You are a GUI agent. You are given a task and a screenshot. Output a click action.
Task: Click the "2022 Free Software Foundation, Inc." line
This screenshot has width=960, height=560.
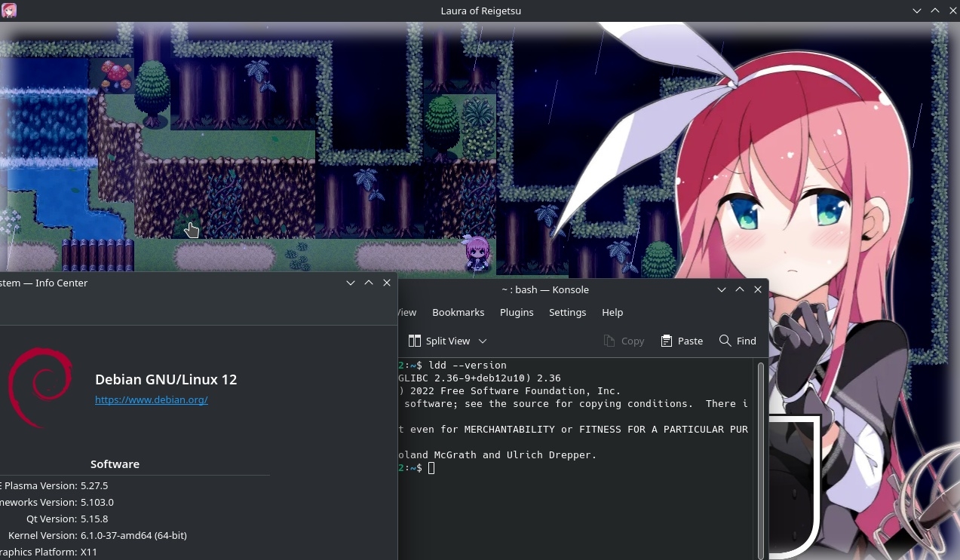coord(510,391)
